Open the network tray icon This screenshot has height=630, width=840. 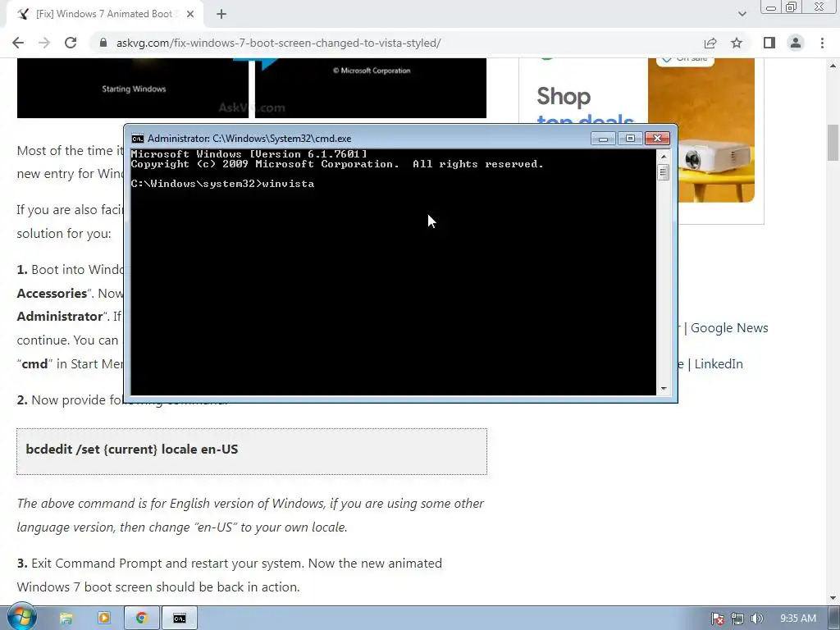click(737, 619)
